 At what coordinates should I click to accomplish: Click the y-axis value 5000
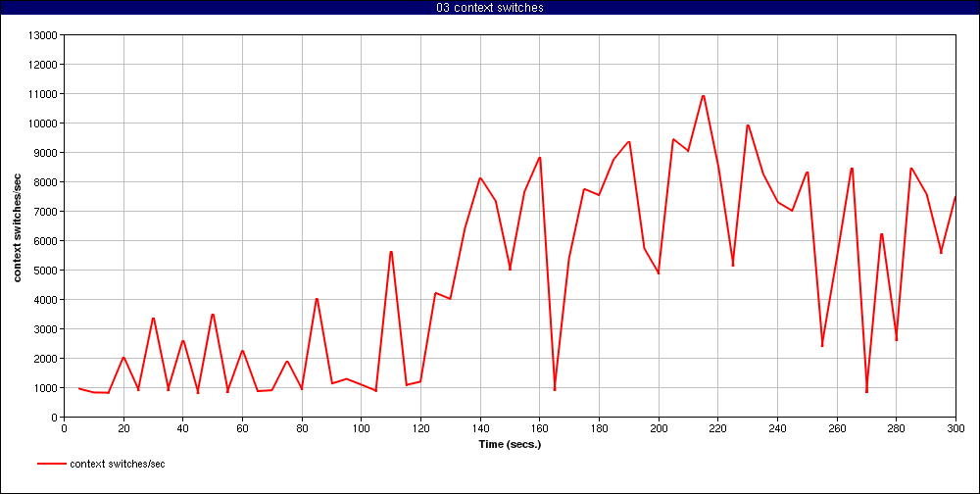coord(46,271)
